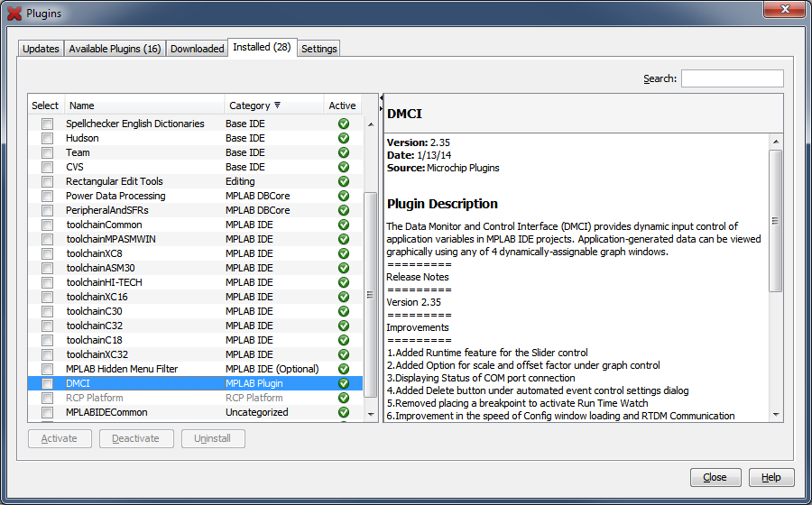Click the Plugins window title icon
This screenshot has height=505, width=812.
[x=14, y=14]
